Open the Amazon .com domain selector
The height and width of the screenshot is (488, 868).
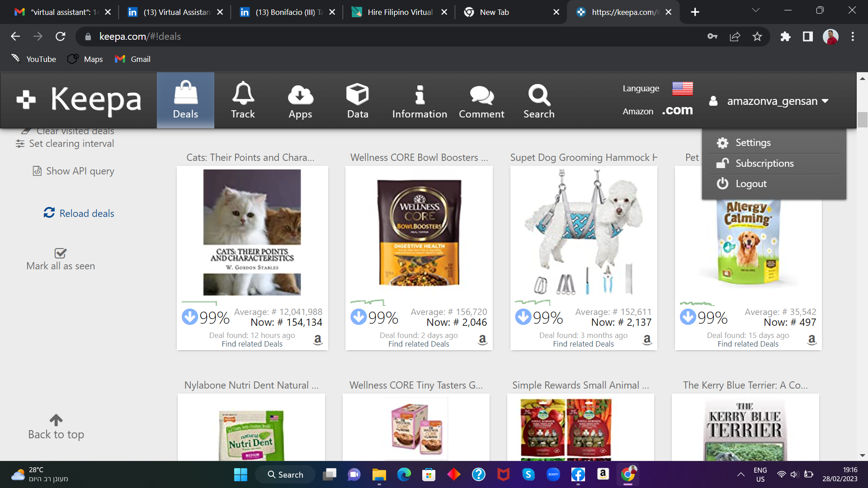pos(677,111)
